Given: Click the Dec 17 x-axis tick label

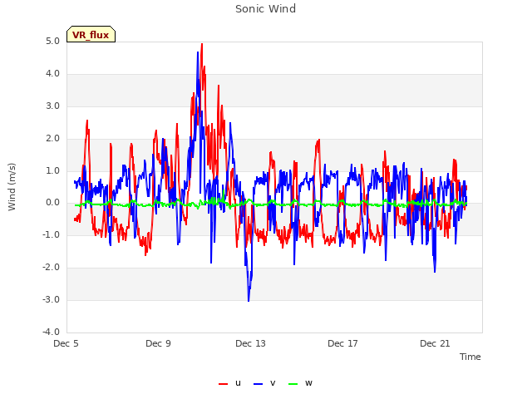Looking at the screenshot, I should coord(342,343).
